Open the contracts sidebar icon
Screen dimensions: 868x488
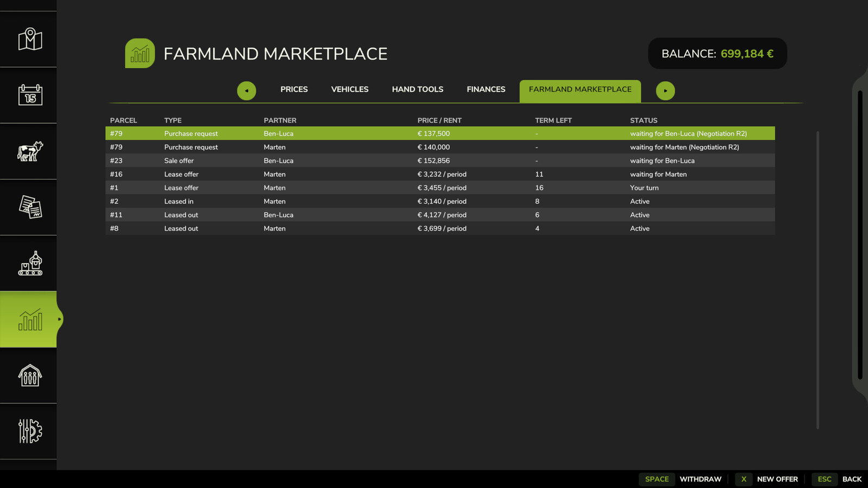coord(30,207)
